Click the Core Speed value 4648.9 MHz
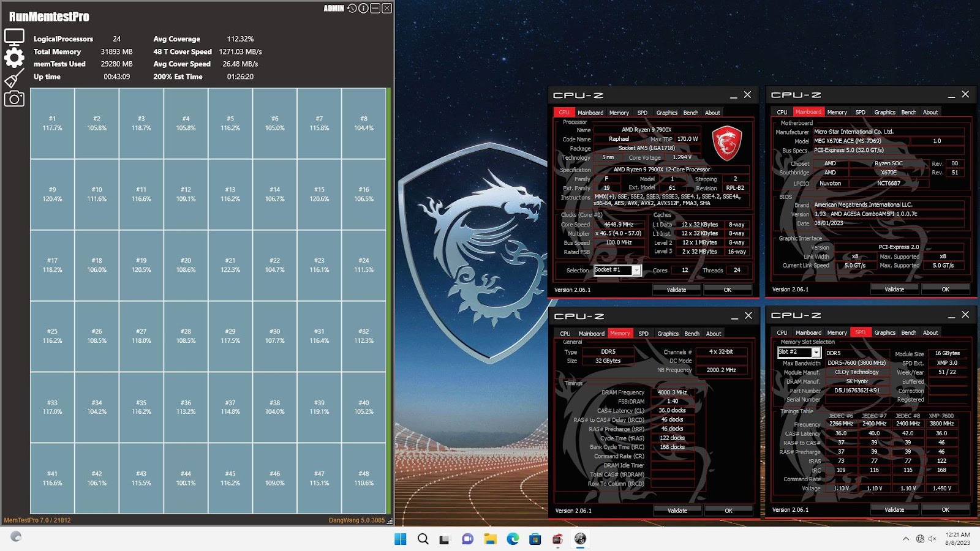This screenshot has height=551, width=980. [619, 225]
